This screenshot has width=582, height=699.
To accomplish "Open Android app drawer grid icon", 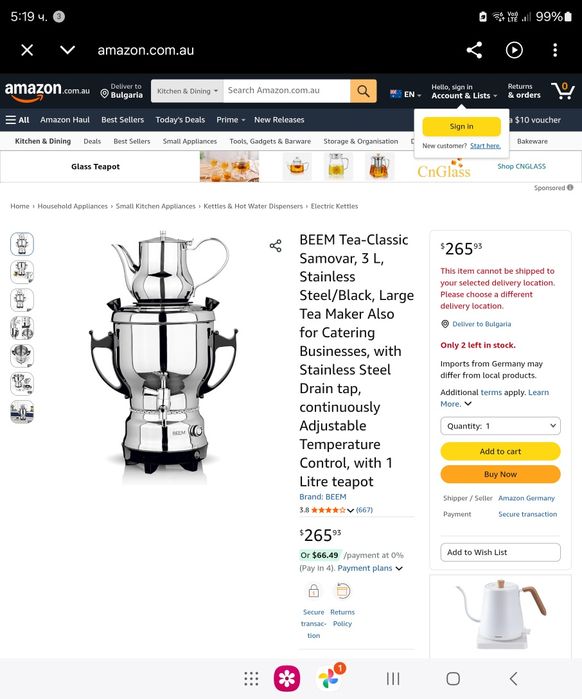I will pos(251,678).
